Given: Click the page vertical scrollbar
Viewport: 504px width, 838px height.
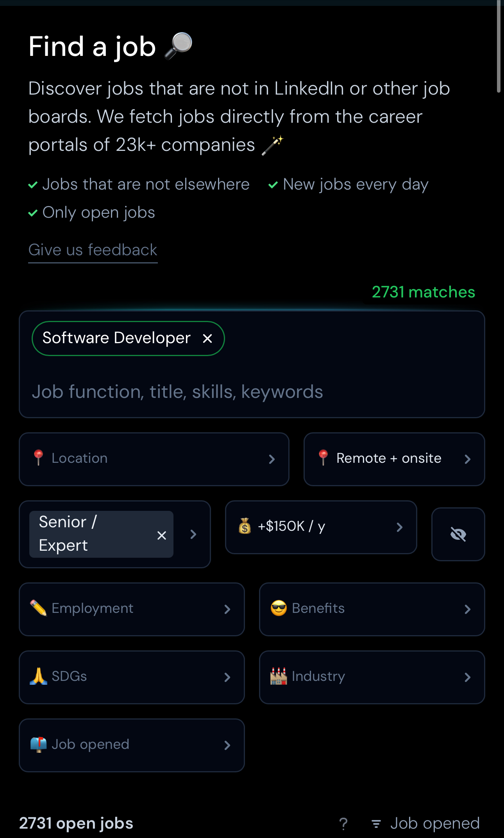Looking at the screenshot, I should pyautogui.click(x=499, y=47).
